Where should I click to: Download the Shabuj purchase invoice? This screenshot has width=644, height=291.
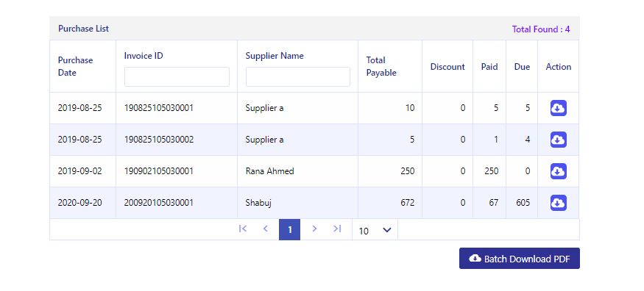tap(558, 203)
